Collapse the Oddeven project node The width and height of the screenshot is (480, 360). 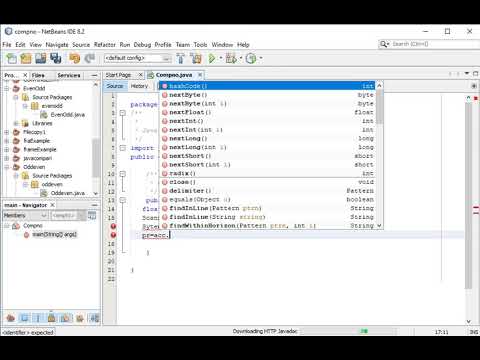pyautogui.click(x=6, y=167)
